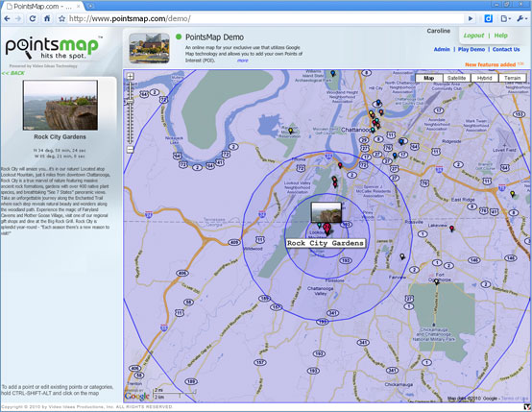Select the yellow marker in the downtown Chattanooga cluster
The image size is (532, 412).
coord(371,113)
